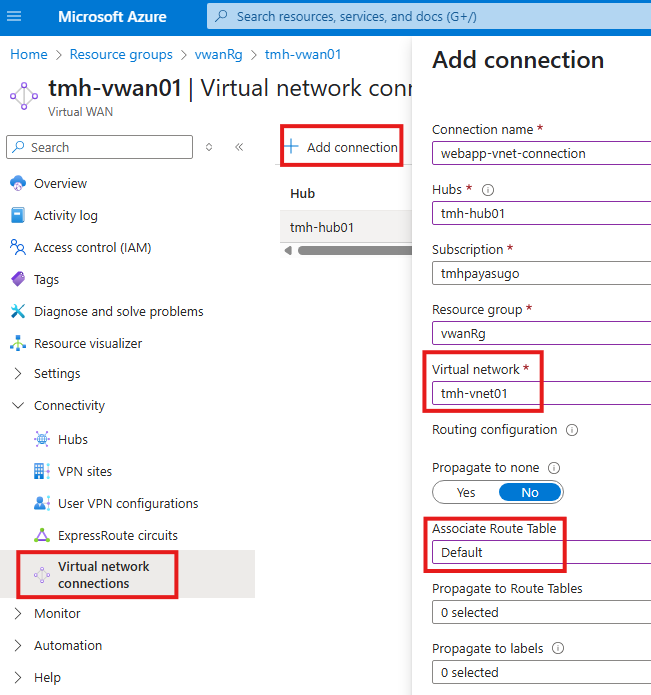
Task: Open Access control (IAM) menu item
Action: pyautogui.click(x=93, y=247)
